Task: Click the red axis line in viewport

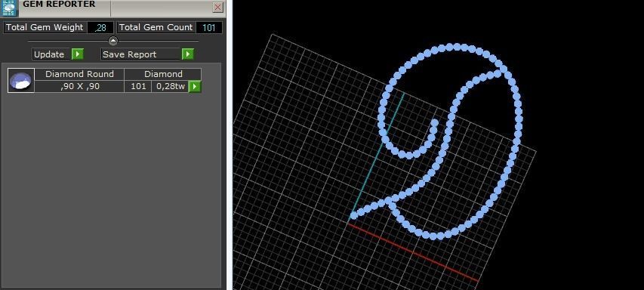Action: (413, 252)
